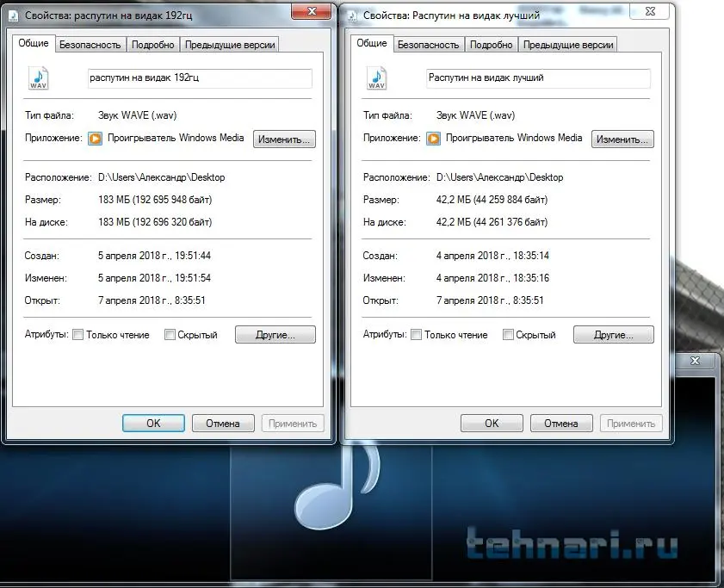Click opened date in 192гц window
Viewport: 724px width, 588px height.
pos(152,300)
